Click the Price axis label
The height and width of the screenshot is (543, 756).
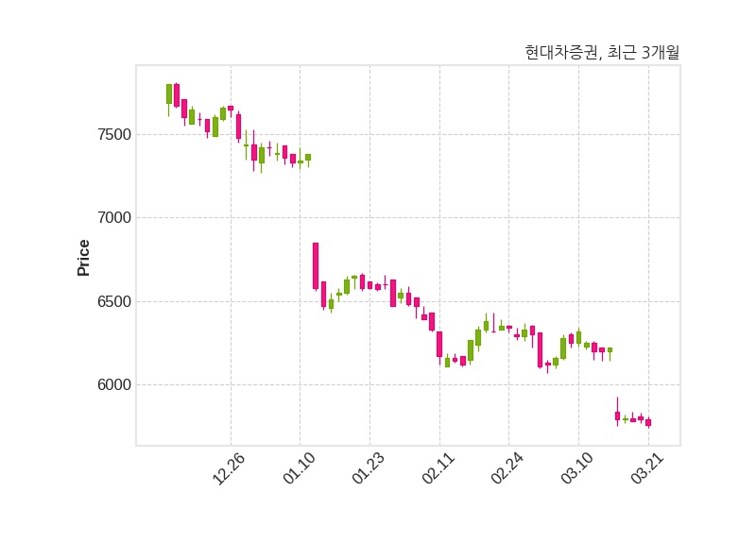point(83,257)
